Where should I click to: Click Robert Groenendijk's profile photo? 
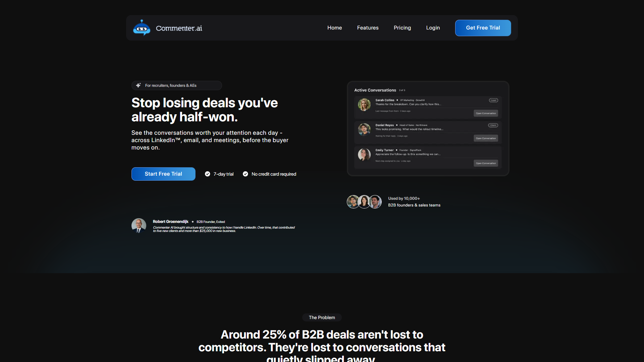139,226
